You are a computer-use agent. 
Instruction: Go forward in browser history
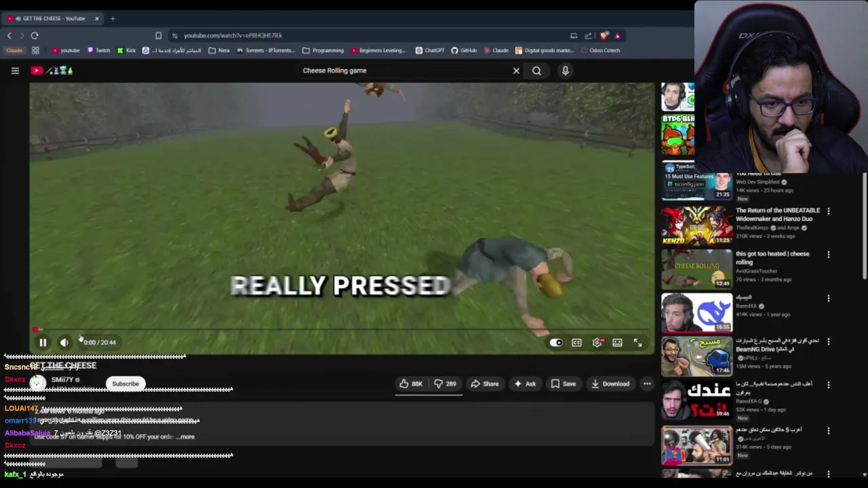click(22, 35)
